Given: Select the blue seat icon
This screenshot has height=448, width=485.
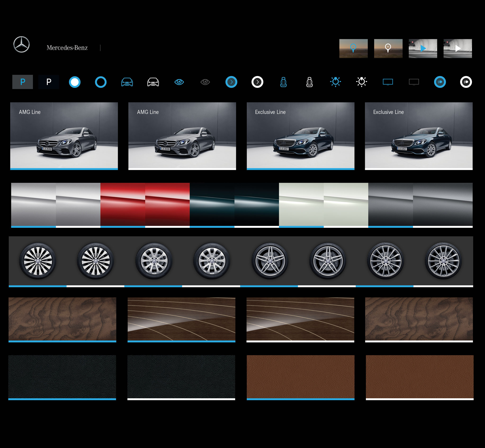Looking at the screenshot, I should [x=283, y=82].
